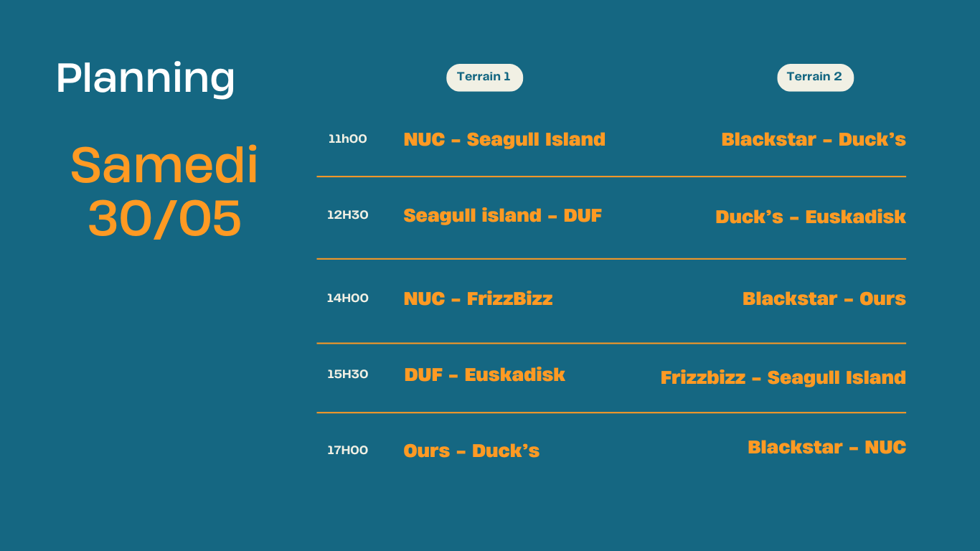The height and width of the screenshot is (551, 980).
Task: Select the Planning title text
Action: (x=146, y=78)
